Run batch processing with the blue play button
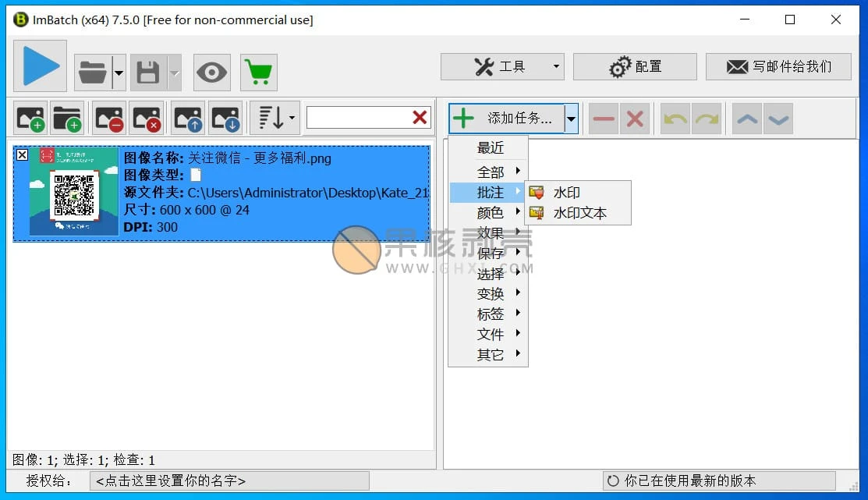 [x=40, y=66]
